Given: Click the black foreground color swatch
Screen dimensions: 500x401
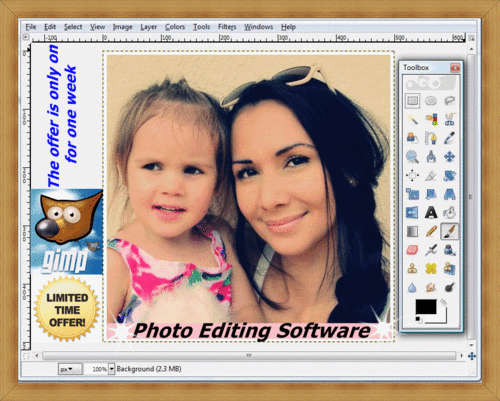Looking at the screenshot, I should (x=426, y=307).
